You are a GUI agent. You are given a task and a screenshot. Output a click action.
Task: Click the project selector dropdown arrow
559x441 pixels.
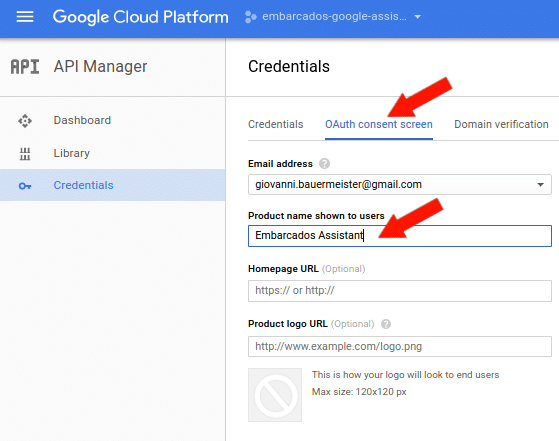(x=417, y=17)
